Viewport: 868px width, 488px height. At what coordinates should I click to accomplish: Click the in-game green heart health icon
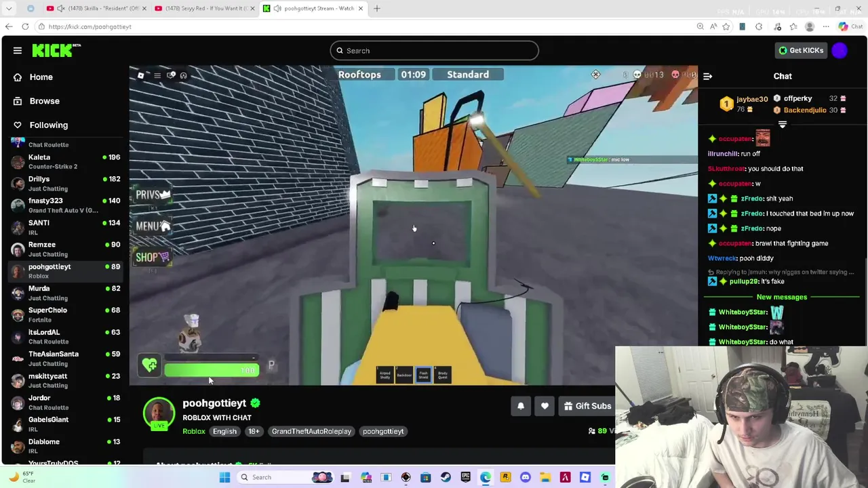pyautogui.click(x=150, y=365)
